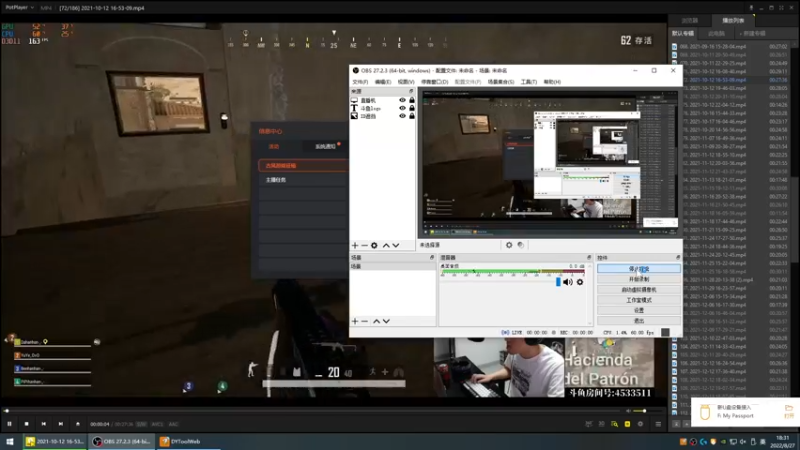
Task: Click the yellow icon in PotPlayer control bar
Action: [627, 424]
